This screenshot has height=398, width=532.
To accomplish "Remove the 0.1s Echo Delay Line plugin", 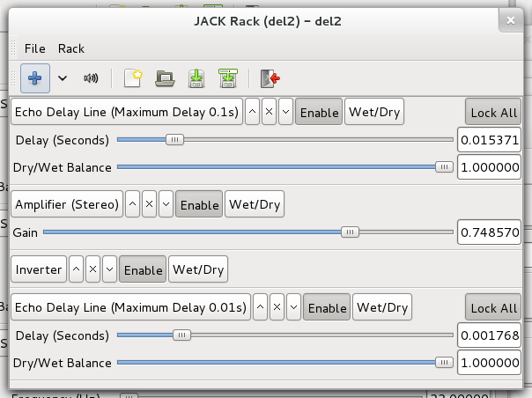I will point(269,112).
